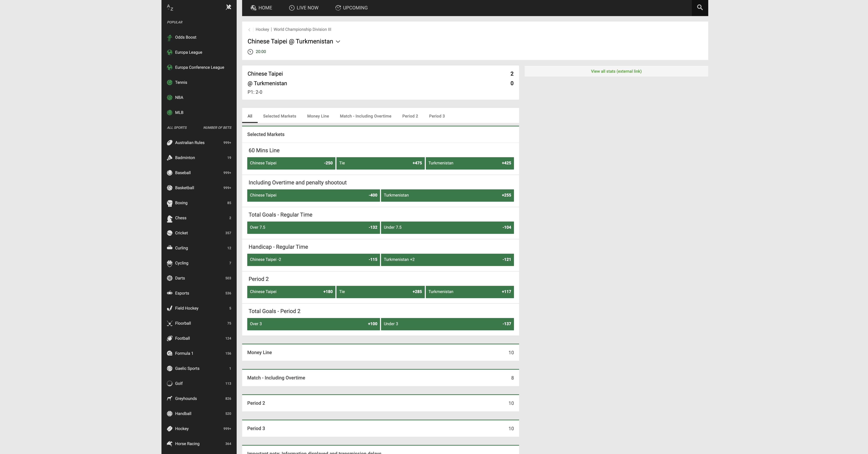Click the Curling stone icon
The image size is (868, 454).
pyautogui.click(x=170, y=248)
